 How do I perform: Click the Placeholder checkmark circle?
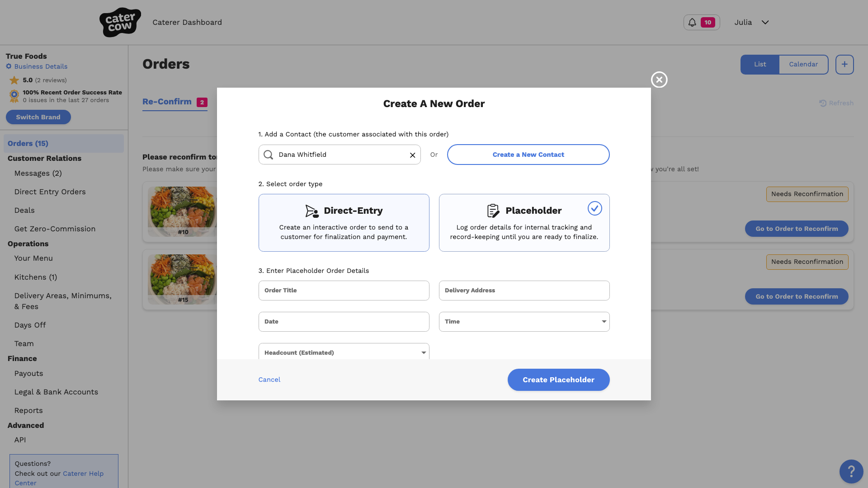594,208
